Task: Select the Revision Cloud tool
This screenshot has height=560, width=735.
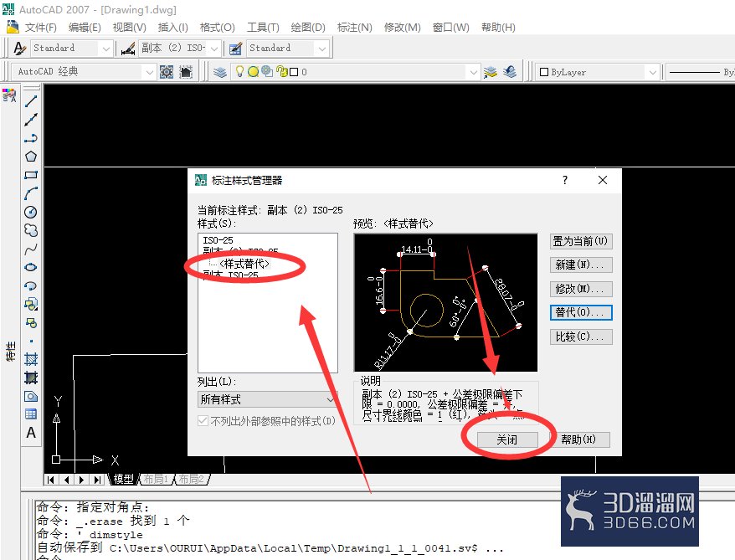Action: pos(31,230)
